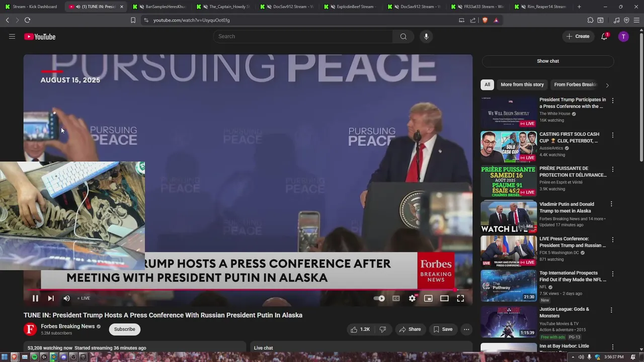Screen dimensions: 644x362
Task: Open the player settings gear
Action: [412, 298]
